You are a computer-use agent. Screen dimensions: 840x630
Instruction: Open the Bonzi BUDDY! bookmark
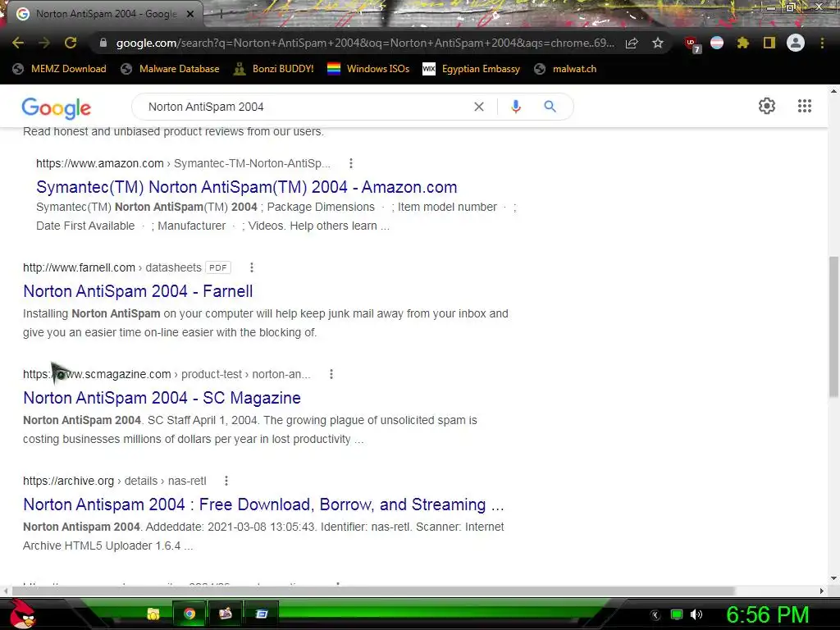click(273, 69)
